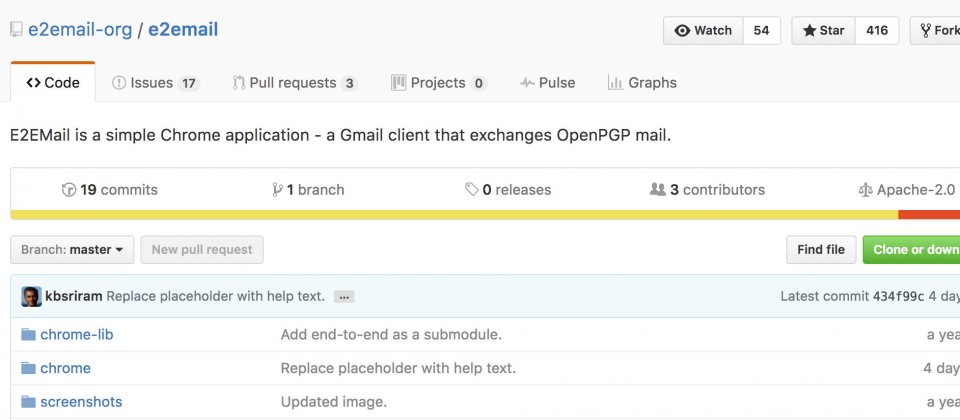
Task: Toggle Watch on this repository
Action: (703, 31)
